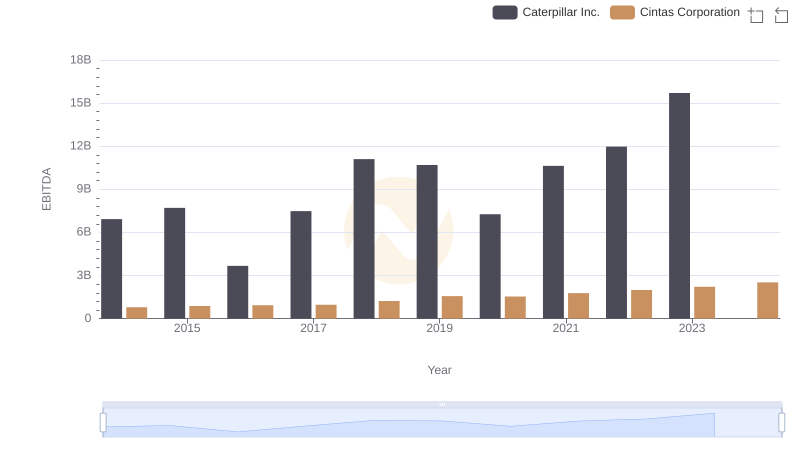The height and width of the screenshot is (461, 800).
Task: Click the 9B y-axis label
Action: [84, 189]
